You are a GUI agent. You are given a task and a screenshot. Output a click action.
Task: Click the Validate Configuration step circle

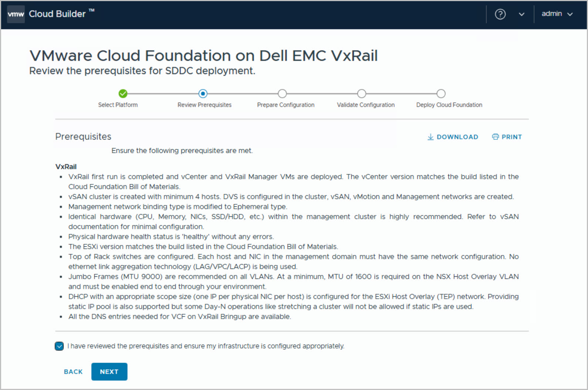click(x=362, y=94)
